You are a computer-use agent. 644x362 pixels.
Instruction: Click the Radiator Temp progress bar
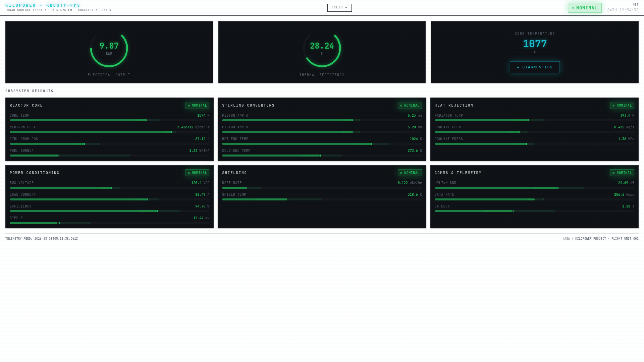point(534,120)
